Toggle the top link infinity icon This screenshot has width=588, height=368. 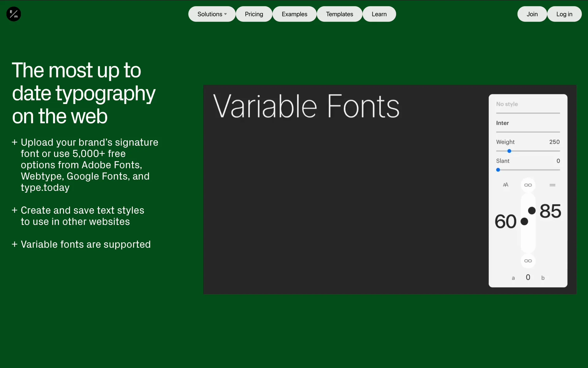[528, 185]
